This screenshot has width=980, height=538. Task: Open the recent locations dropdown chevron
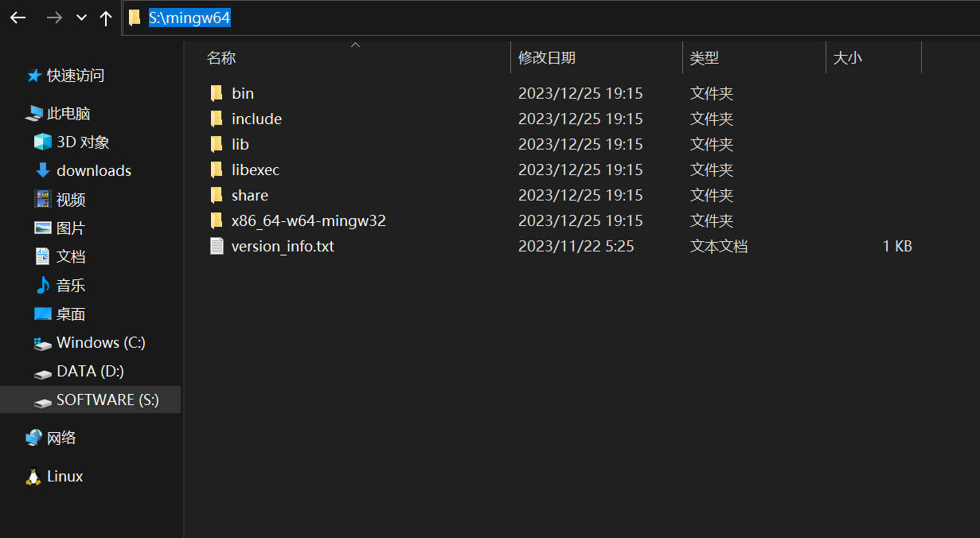pos(81,18)
